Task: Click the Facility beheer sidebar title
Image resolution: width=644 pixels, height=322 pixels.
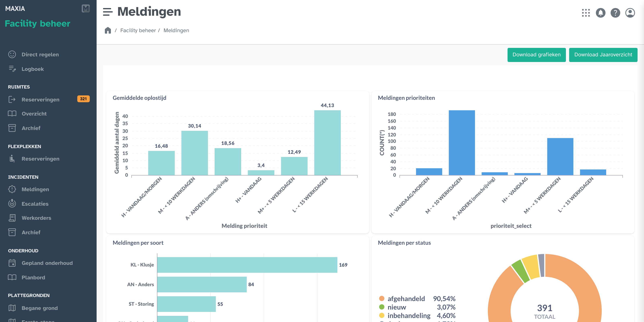Action: 37,24
